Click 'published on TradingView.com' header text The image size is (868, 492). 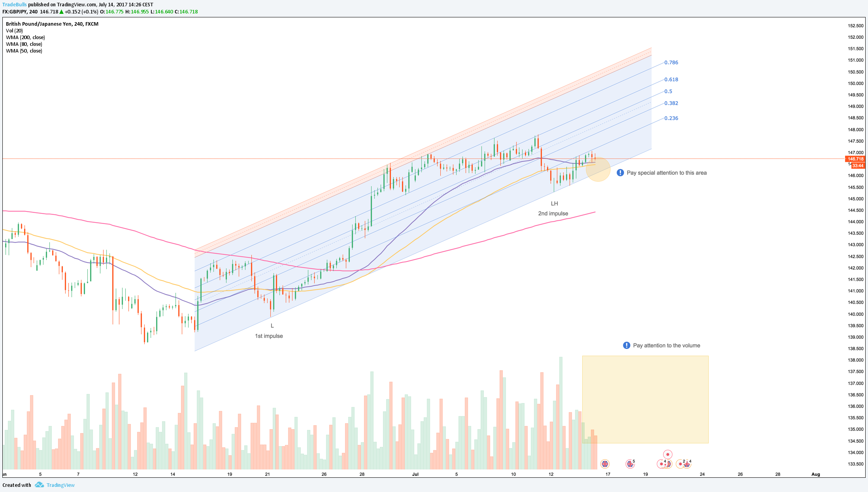(62, 5)
